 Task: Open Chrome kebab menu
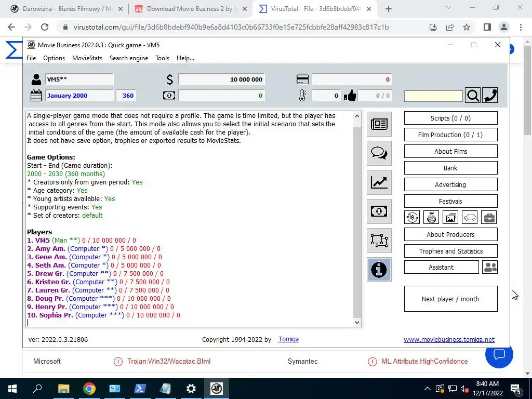[x=521, y=27]
